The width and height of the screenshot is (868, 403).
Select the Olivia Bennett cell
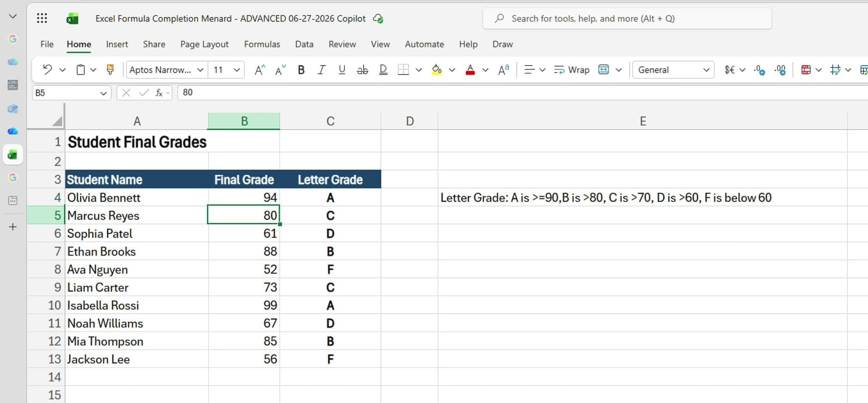(137, 198)
